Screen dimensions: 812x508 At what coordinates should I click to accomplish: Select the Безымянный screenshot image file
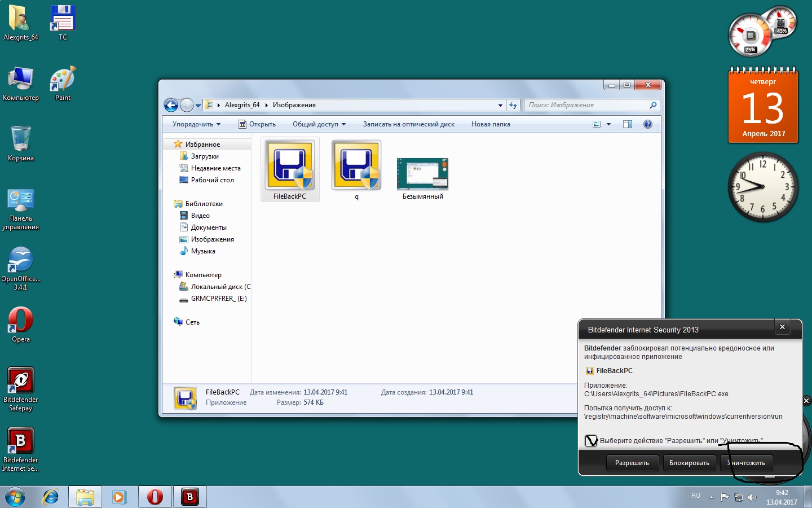click(x=423, y=178)
